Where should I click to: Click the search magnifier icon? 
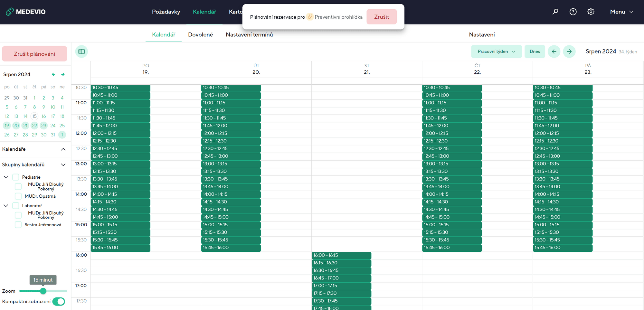555,12
